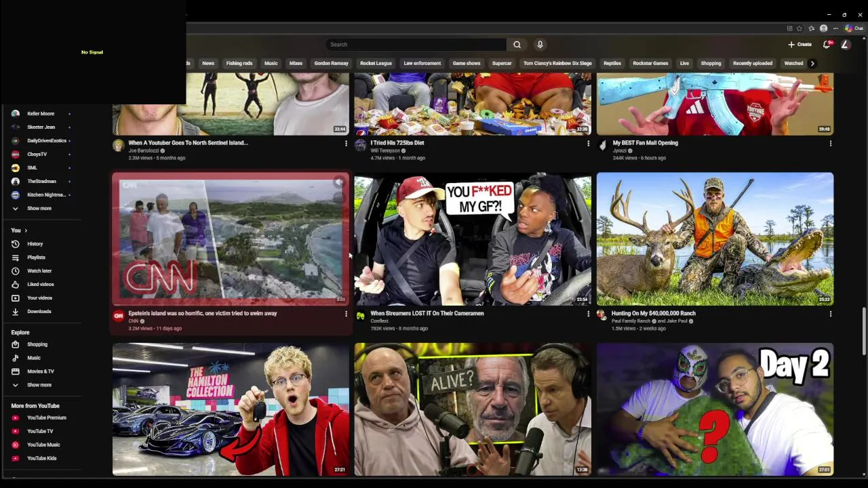Select the Rocket League chip
Image resolution: width=868 pixels, height=488 pixels.
click(x=376, y=64)
